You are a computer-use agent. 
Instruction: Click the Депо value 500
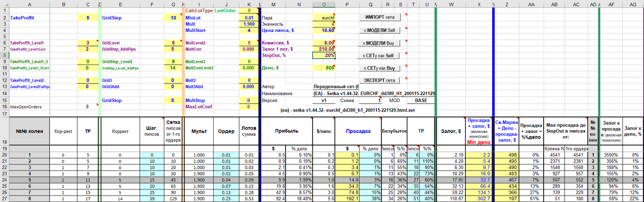pyautogui.click(x=324, y=68)
